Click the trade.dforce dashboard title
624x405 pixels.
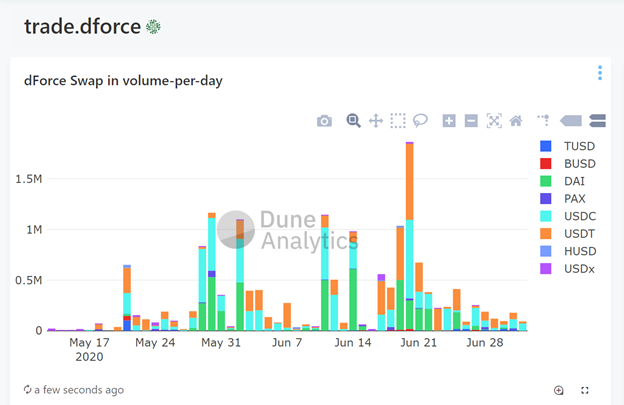pos(82,27)
